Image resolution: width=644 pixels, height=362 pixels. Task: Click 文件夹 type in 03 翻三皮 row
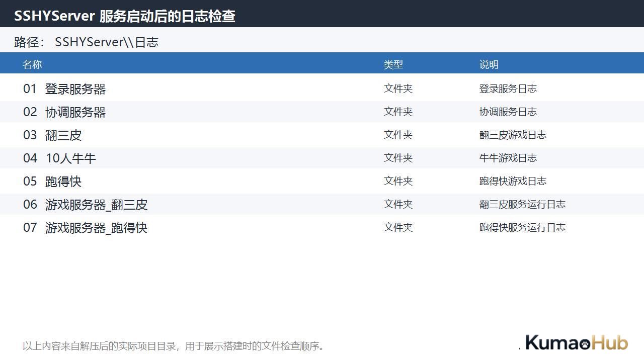[x=398, y=135]
